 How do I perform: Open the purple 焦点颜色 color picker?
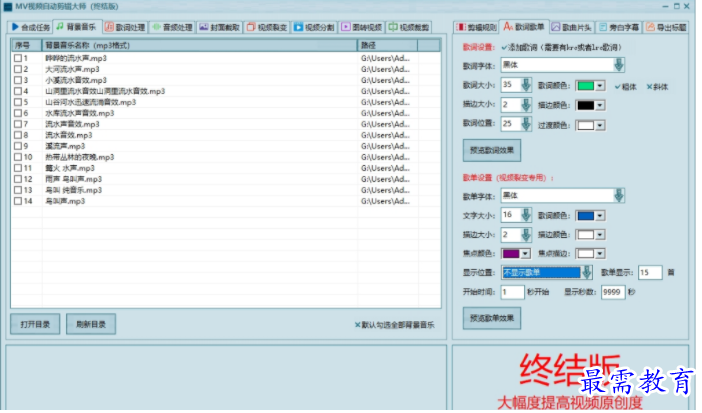(516, 254)
